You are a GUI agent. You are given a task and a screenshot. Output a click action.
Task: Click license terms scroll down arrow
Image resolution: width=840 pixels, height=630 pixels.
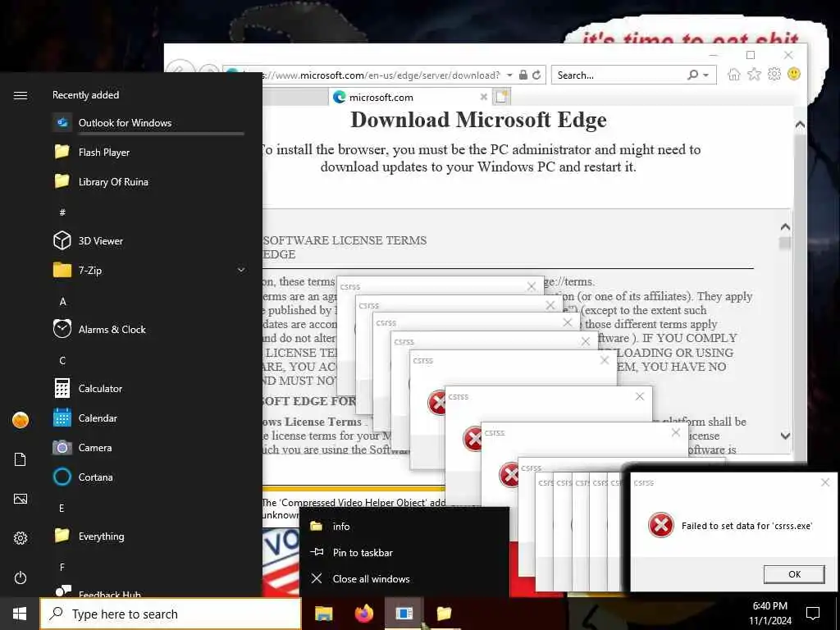[x=785, y=436]
